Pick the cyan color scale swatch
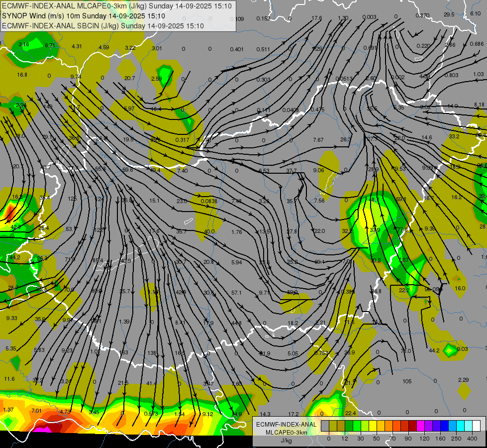 tap(460, 426)
